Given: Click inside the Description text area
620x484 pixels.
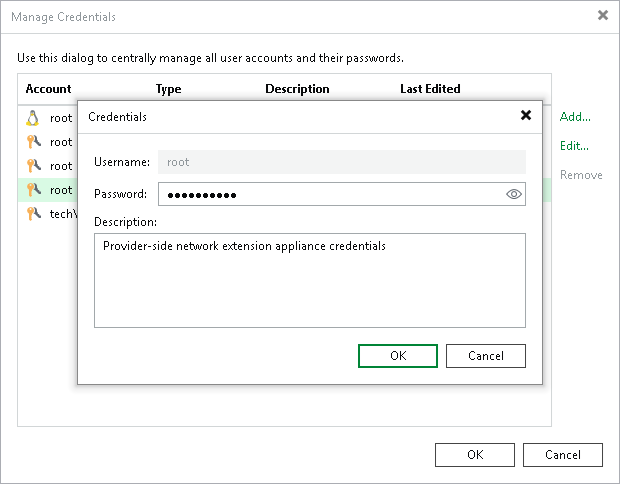Looking at the screenshot, I should [x=310, y=280].
